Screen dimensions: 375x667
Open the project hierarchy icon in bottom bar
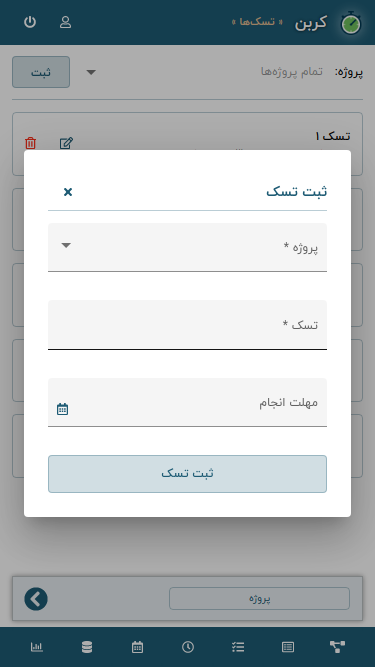click(x=338, y=647)
